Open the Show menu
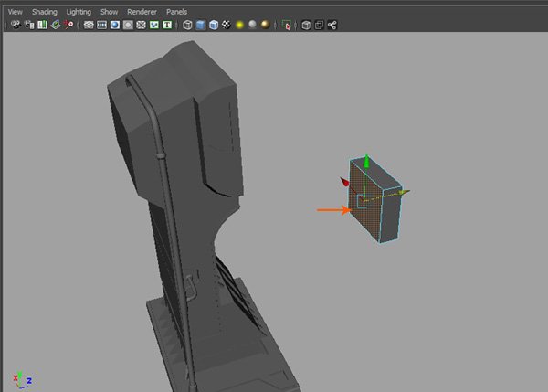Viewport: 548px width, 392px height. (x=109, y=12)
